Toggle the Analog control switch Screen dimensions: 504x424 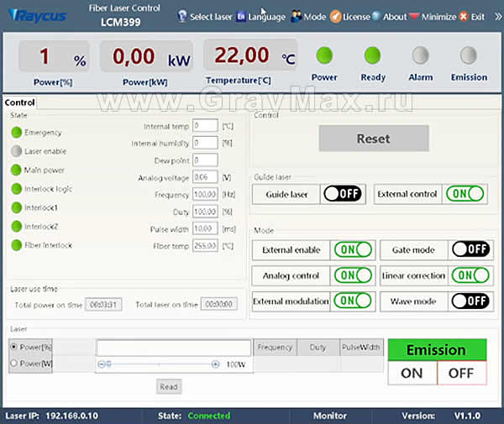(353, 275)
